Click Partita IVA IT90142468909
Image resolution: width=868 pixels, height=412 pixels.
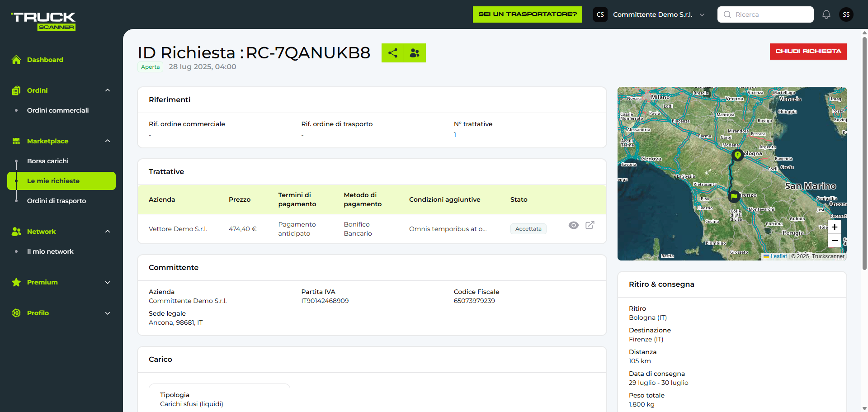[x=325, y=301]
